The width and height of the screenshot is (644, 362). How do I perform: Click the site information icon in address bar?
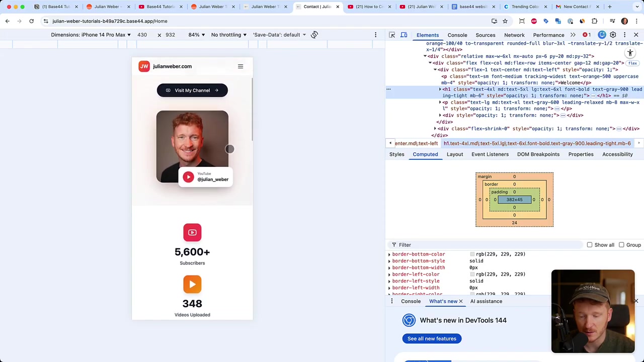tap(46, 21)
